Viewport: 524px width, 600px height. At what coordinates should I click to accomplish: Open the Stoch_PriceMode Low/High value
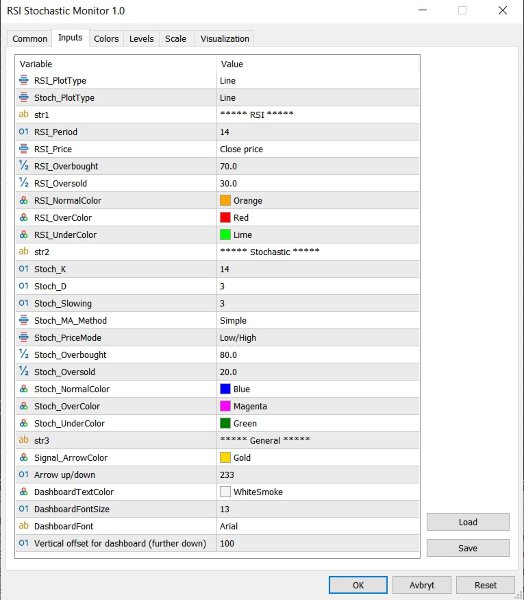click(318, 338)
